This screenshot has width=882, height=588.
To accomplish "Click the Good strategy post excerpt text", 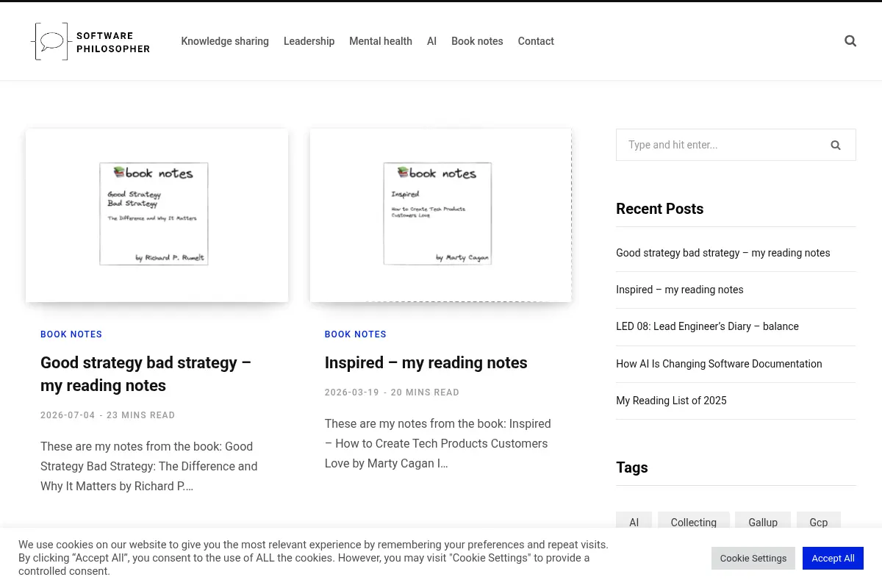I will tap(149, 466).
